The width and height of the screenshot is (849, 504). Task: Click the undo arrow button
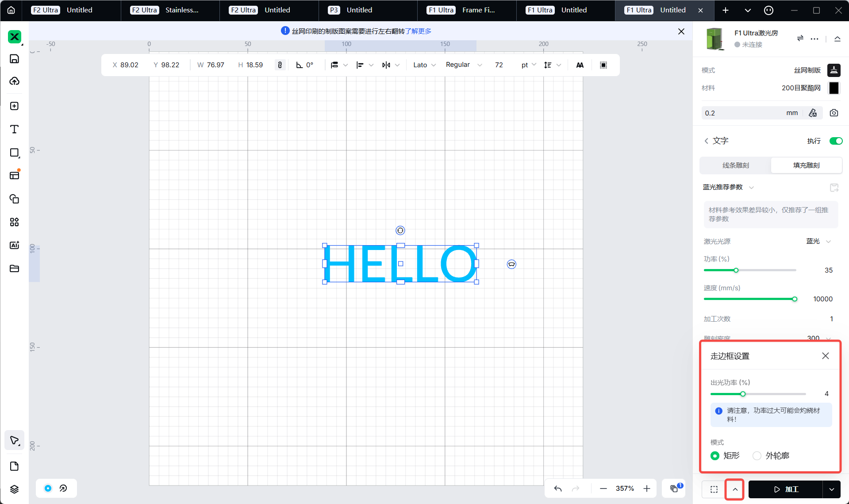click(558, 489)
